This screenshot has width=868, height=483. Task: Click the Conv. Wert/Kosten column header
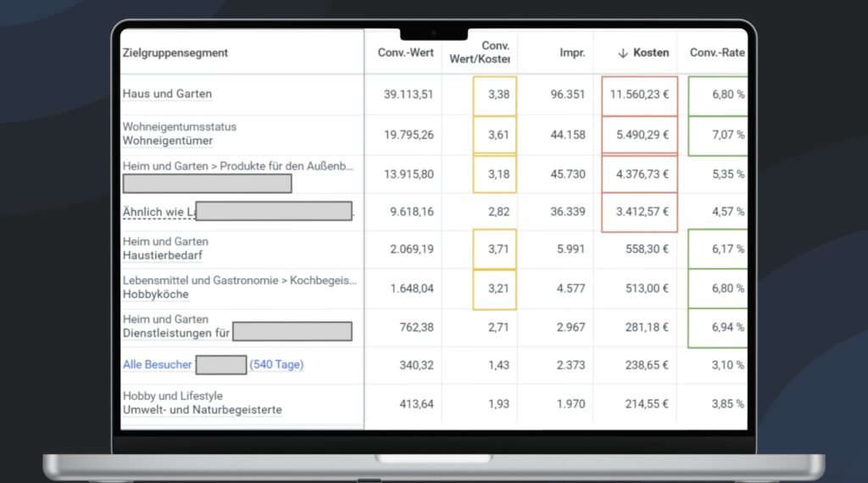coord(480,53)
